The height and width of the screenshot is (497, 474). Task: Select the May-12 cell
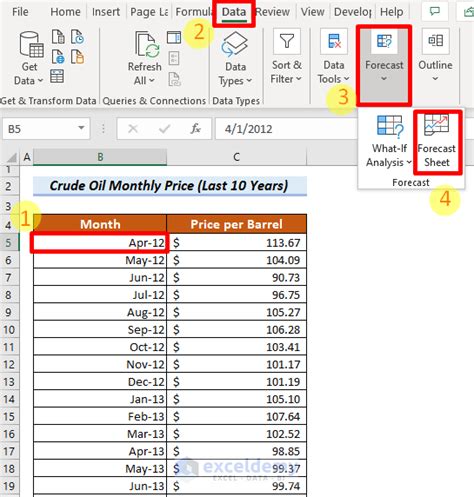(x=100, y=260)
